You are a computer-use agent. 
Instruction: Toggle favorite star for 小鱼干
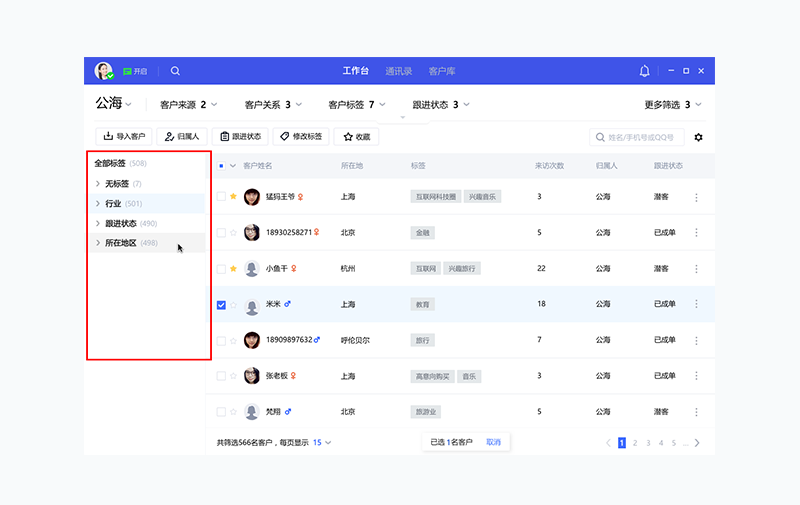(233, 268)
